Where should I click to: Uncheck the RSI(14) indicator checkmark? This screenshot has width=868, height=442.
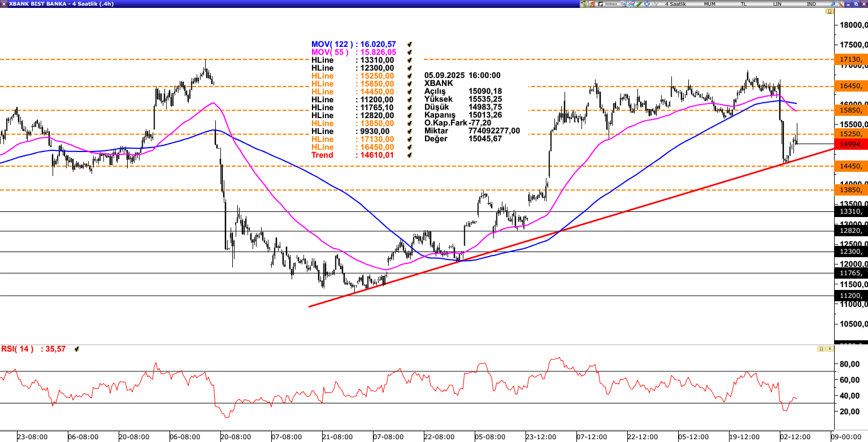pyautogui.click(x=76, y=349)
